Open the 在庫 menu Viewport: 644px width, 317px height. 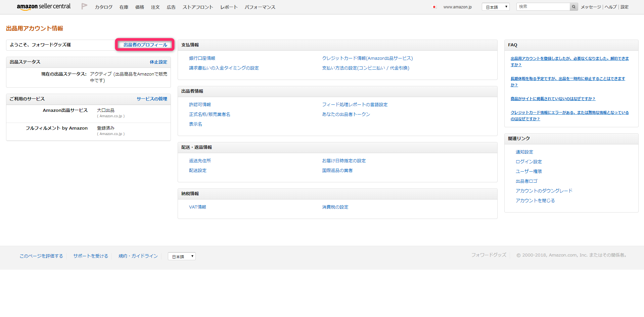pos(123,7)
